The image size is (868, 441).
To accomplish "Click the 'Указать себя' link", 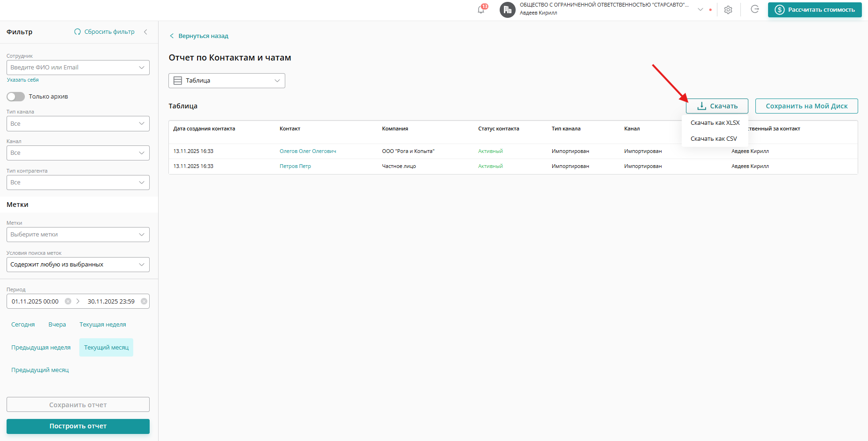I will click(23, 80).
